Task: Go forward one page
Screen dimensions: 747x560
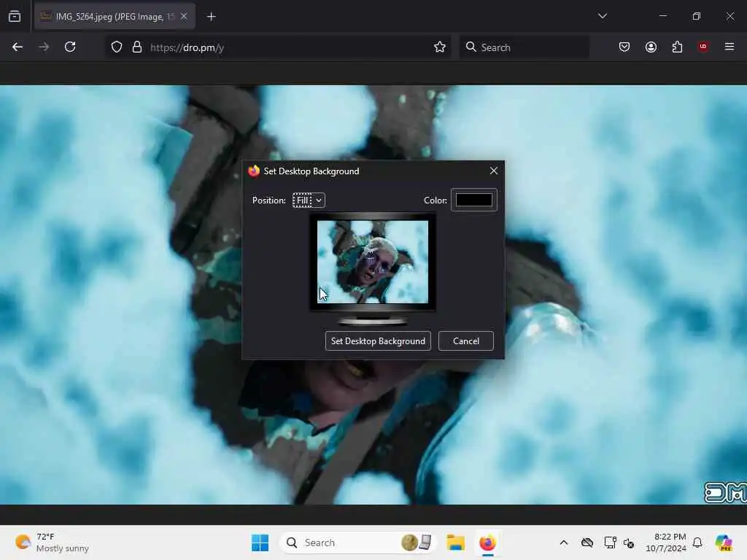Action: (44, 47)
